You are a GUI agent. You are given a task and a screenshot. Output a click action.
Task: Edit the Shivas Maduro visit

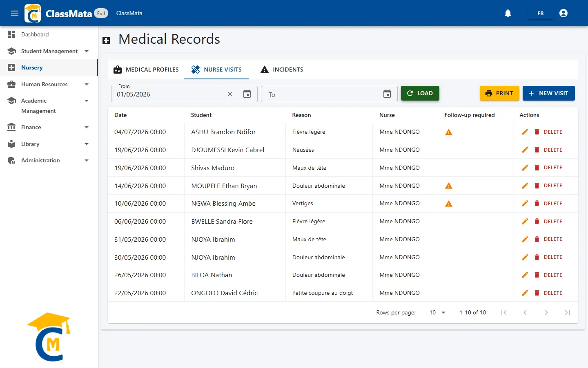525,168
